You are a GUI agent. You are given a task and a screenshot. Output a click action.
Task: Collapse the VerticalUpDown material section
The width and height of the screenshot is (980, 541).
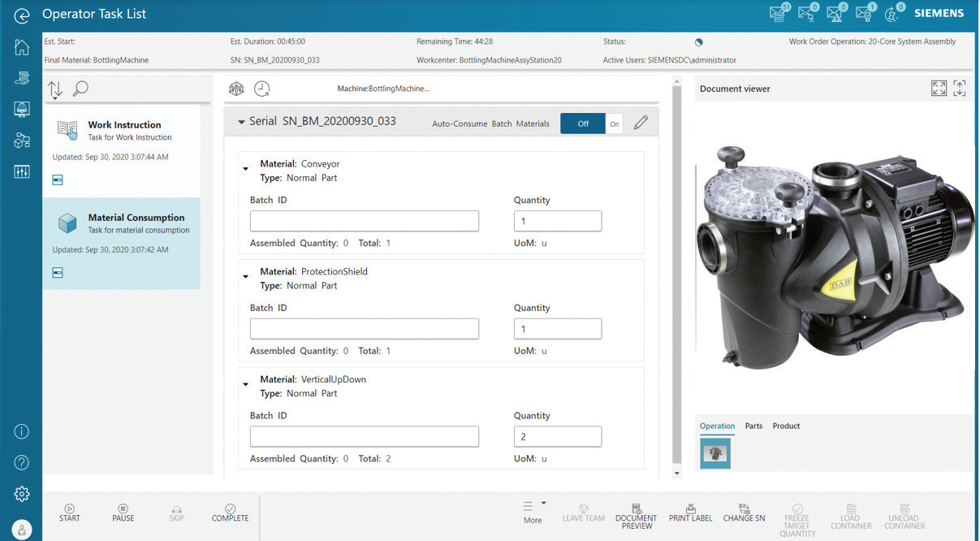246,384
